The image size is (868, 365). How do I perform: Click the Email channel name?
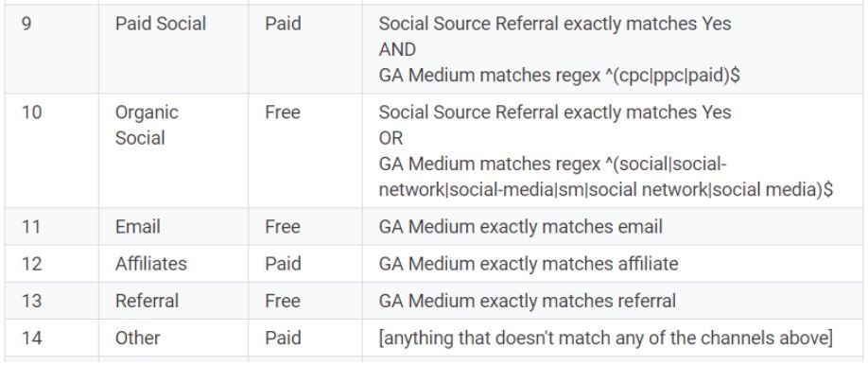coord(138,227)
